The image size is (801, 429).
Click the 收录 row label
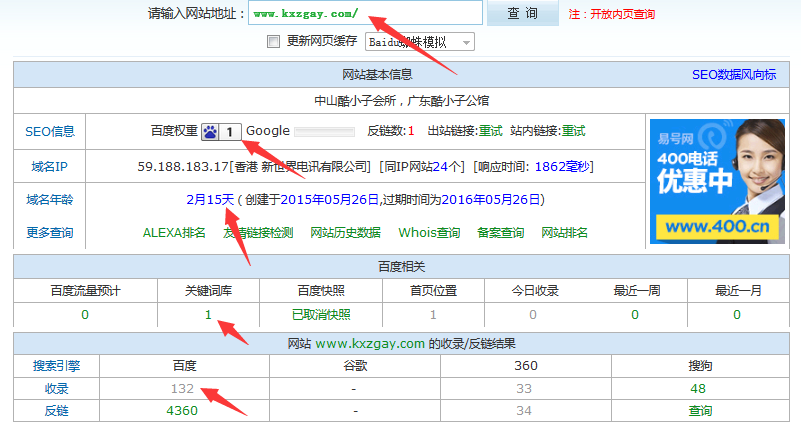[56, 389]
